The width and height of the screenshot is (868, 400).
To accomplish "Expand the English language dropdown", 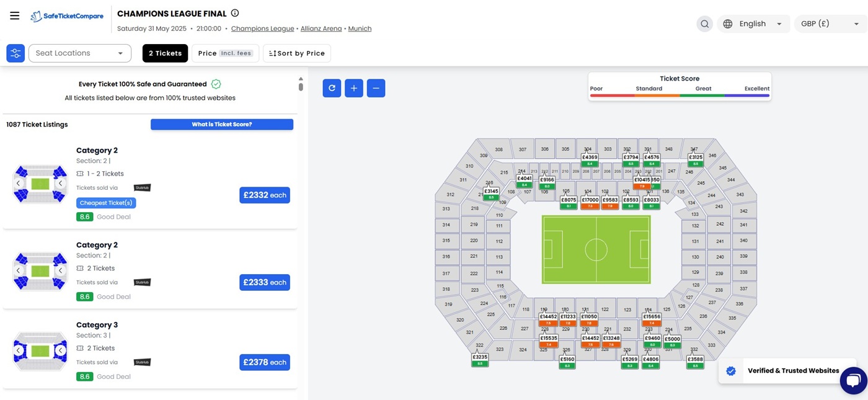I will pyautogui.click(x=753, y=24).
